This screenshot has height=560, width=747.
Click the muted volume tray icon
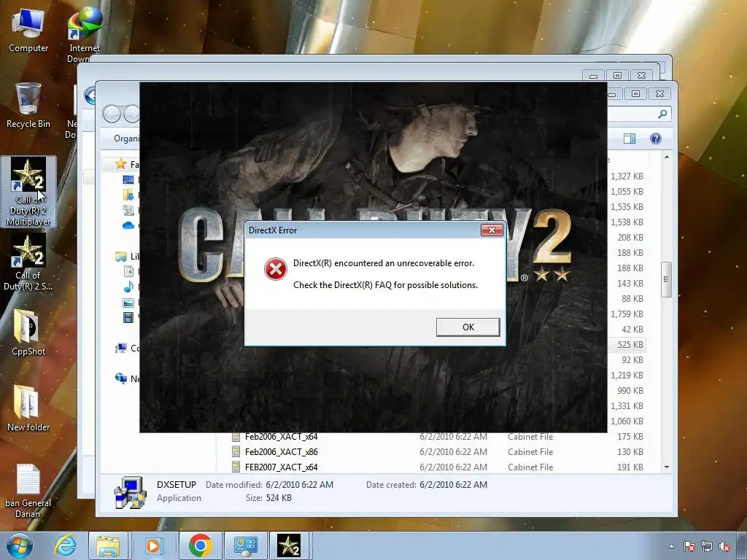tap(724, 547)
